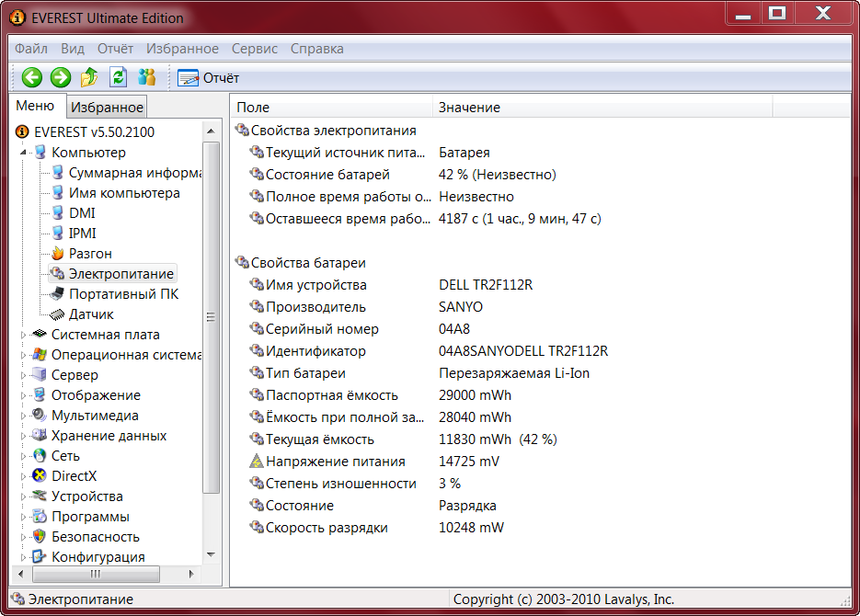Screen dimensions: 860x616
Task: Select Датчик sensor item in tree
Action: 91,314
